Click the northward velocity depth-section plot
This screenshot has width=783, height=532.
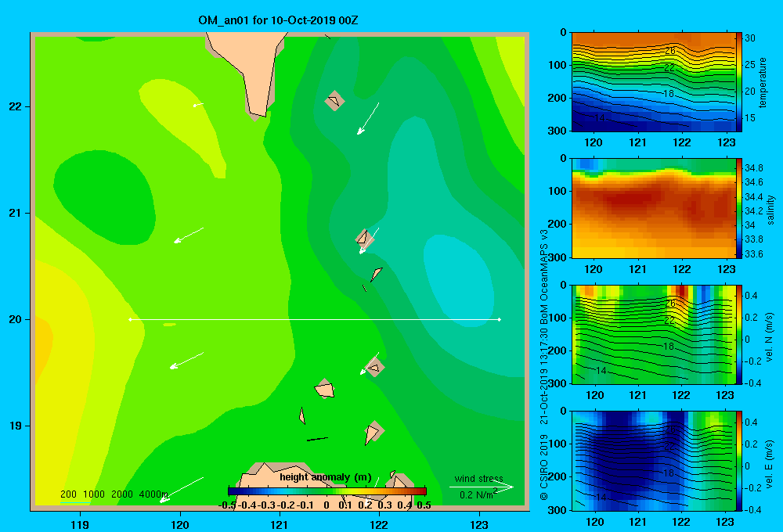pos(653,335)
